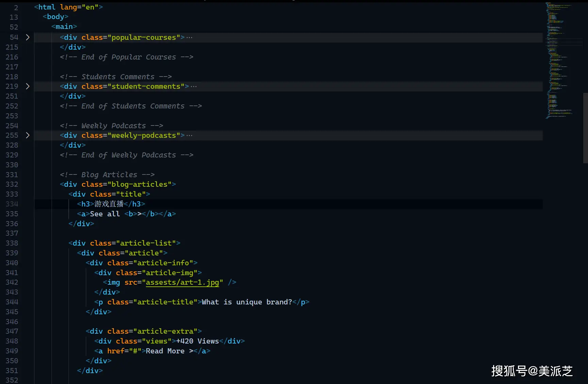Expand the folded popular-courses div on line 54

(x=28, y=37)
